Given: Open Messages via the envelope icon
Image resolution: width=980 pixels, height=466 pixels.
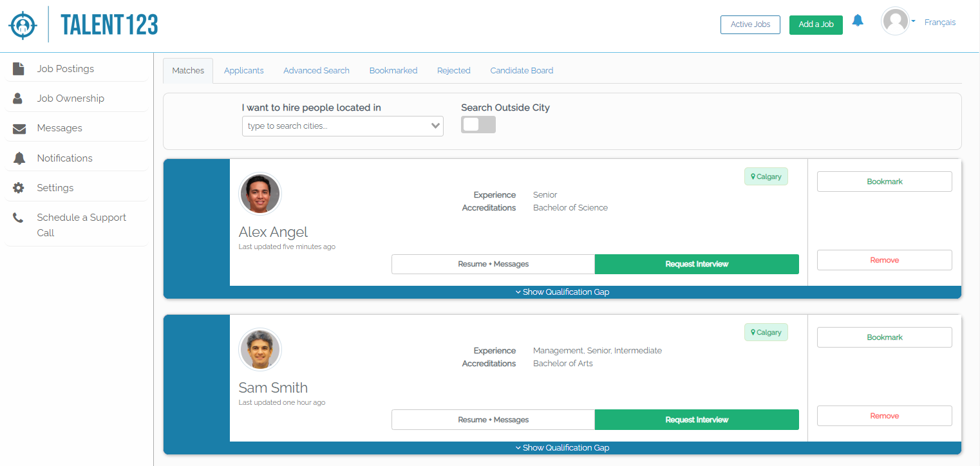Looking at the screenshot, I should pyautogui.click(x=17, y=127).
